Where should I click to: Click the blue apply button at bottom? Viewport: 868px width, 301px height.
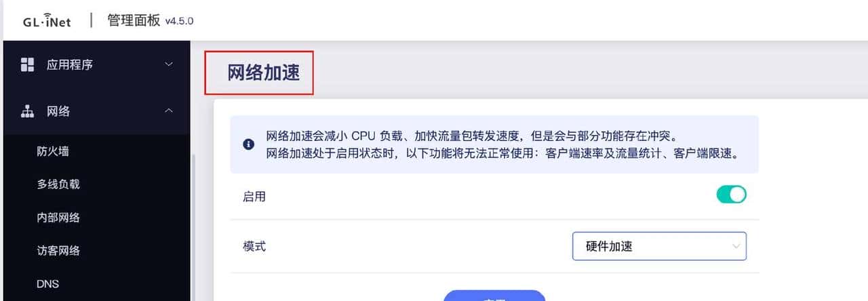click(x=494, y=296)
